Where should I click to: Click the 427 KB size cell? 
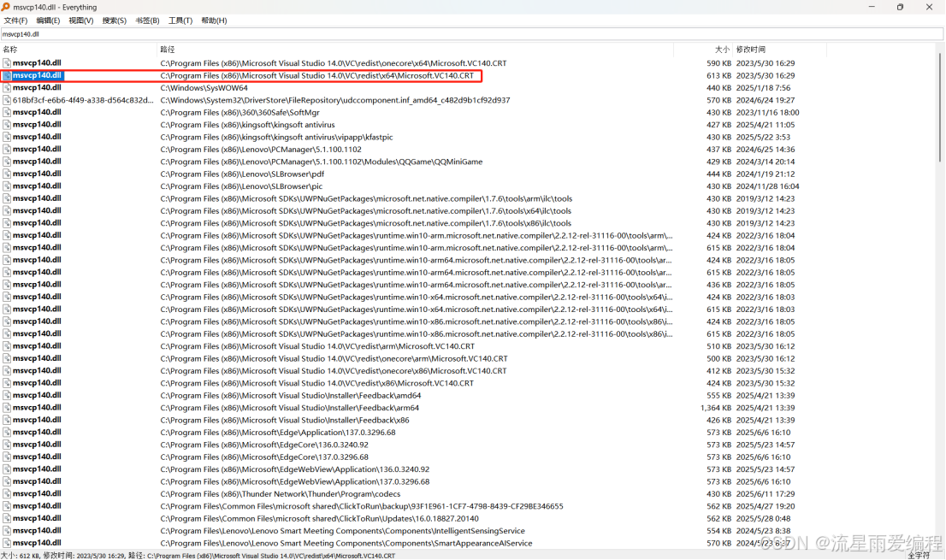(718, 125)
